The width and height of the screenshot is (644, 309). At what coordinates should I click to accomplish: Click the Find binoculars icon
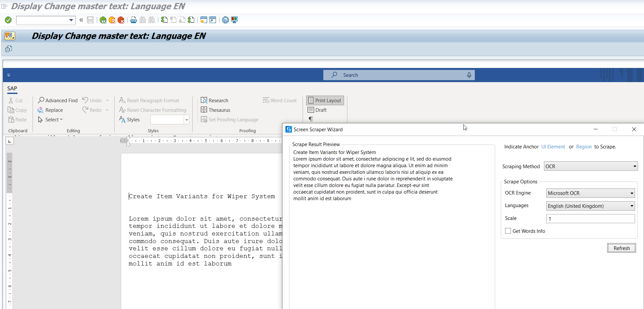tap(143, 20)
